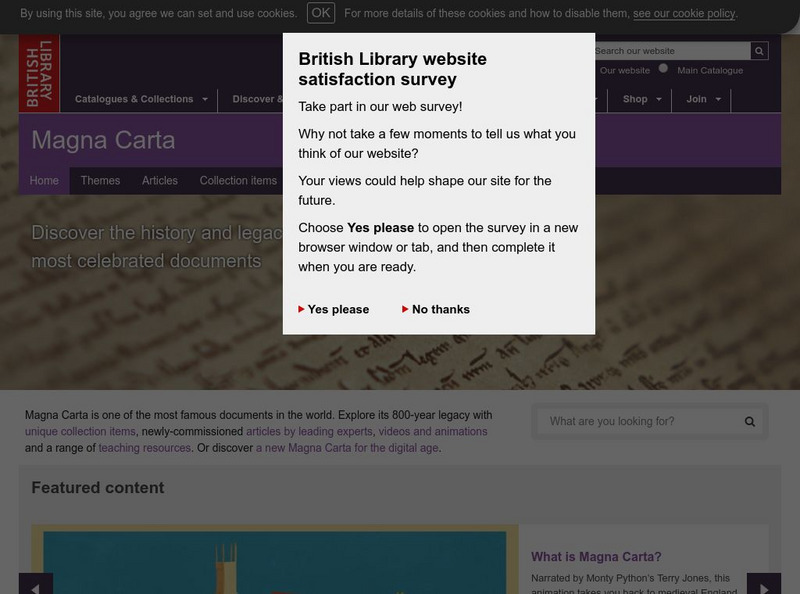
Task: Choose 'No thanks' in the survey dialog
Action: [436, 309]
